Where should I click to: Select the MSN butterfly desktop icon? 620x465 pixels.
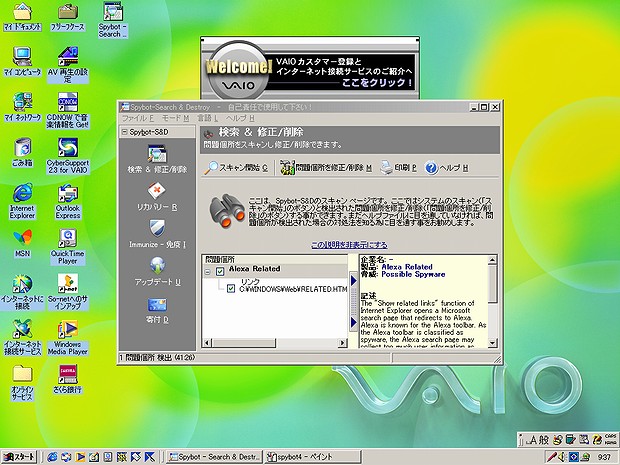click(x=22, y=243)
